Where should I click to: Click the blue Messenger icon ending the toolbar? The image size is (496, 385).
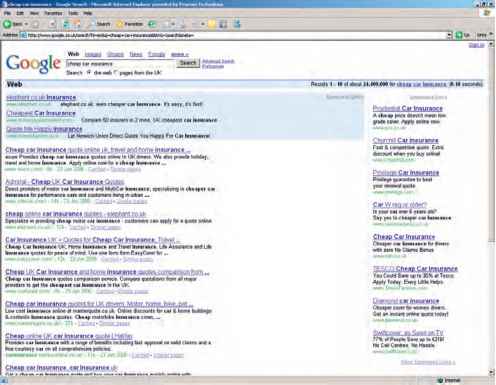tap(237, 24)
